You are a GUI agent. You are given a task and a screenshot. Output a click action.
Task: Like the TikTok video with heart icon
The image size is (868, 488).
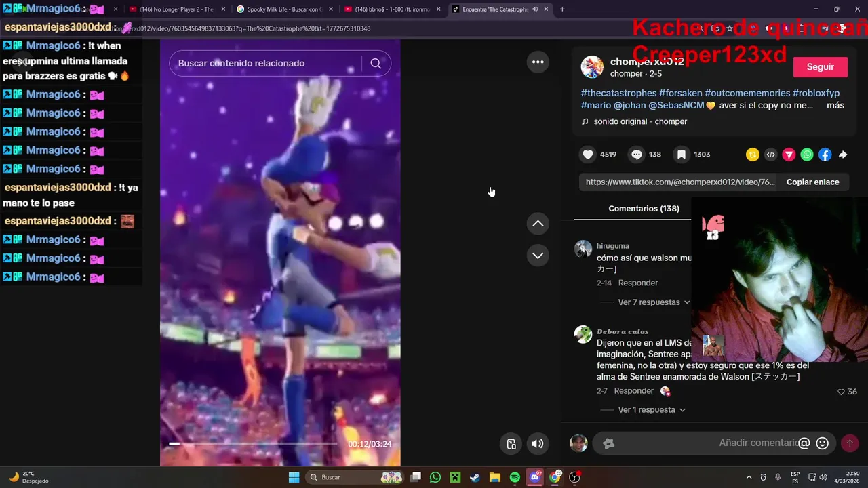588,155
